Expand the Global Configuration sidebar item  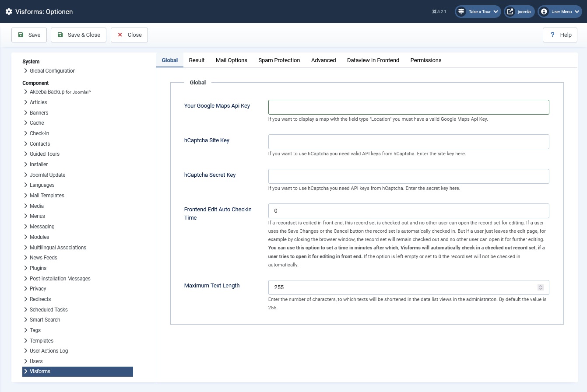click(x=52, y=71)
